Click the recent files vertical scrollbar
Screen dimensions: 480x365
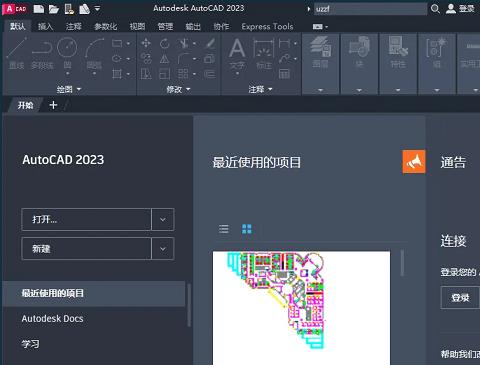coord(402,263)
